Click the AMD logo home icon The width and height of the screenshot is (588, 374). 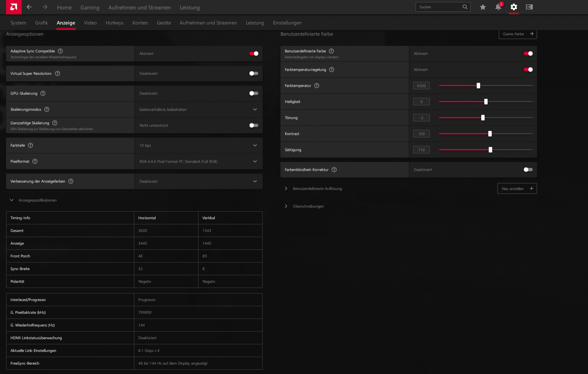(14, 7)
